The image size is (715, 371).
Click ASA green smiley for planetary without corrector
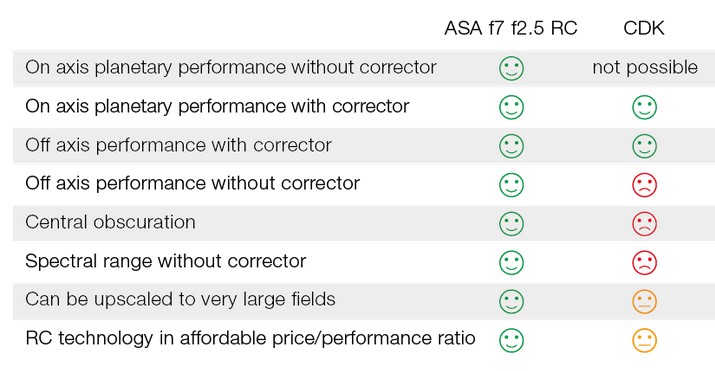coord(511,68)
